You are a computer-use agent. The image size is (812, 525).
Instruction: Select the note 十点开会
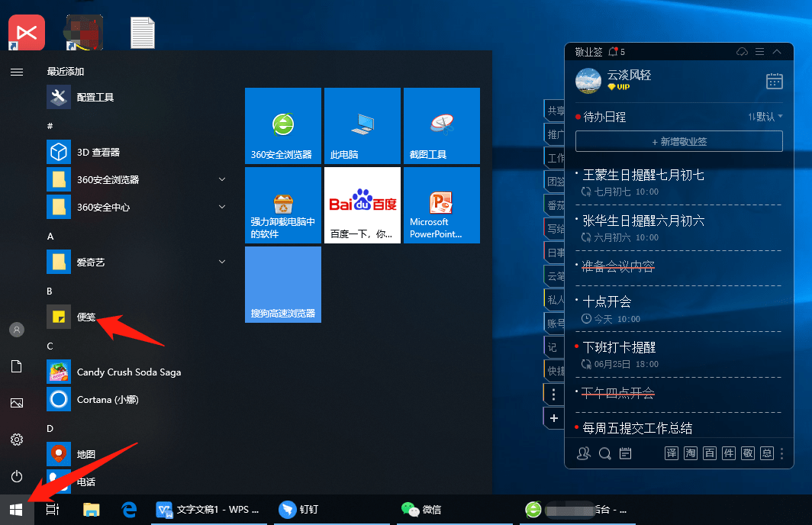point(607,301)
